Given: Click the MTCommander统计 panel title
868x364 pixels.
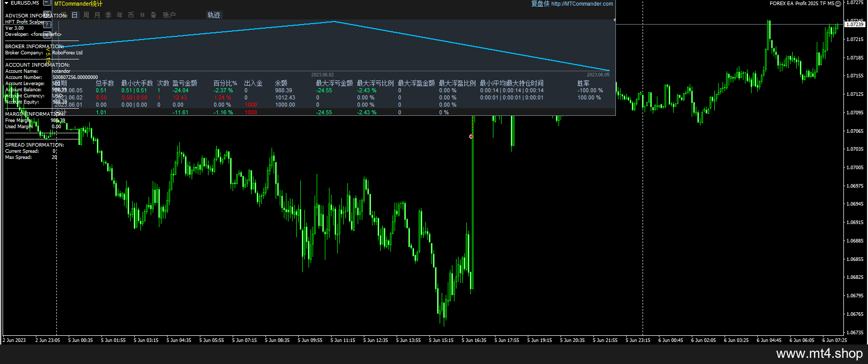Looking at the screenshot, I should tap(78, 4).
